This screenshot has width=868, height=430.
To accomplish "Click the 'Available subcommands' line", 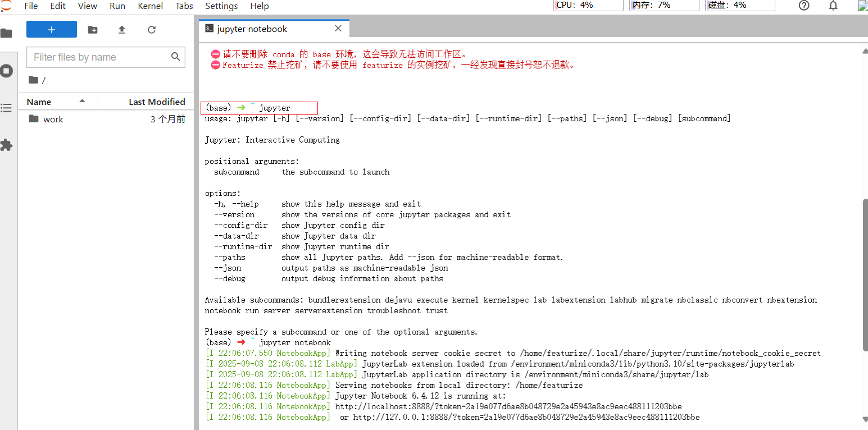I will click(x=511, y=300).
